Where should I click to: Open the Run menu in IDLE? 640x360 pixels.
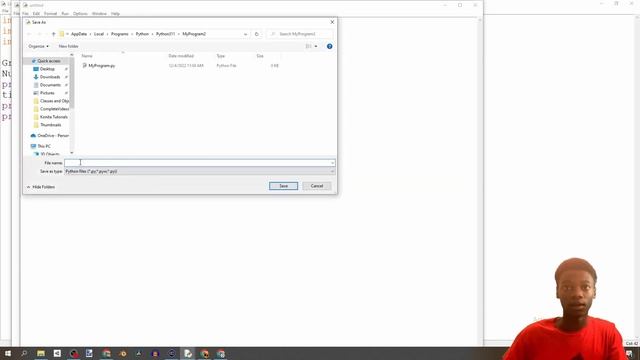65,13
